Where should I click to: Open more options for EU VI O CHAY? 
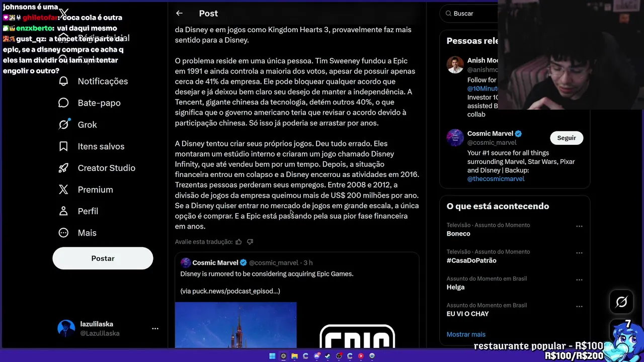(579, 306)
